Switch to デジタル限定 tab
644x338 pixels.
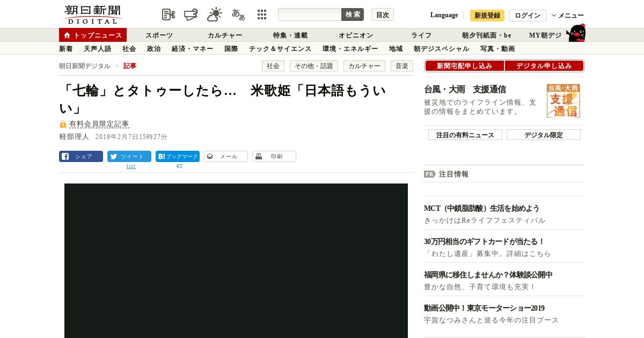tap(544, 135)
